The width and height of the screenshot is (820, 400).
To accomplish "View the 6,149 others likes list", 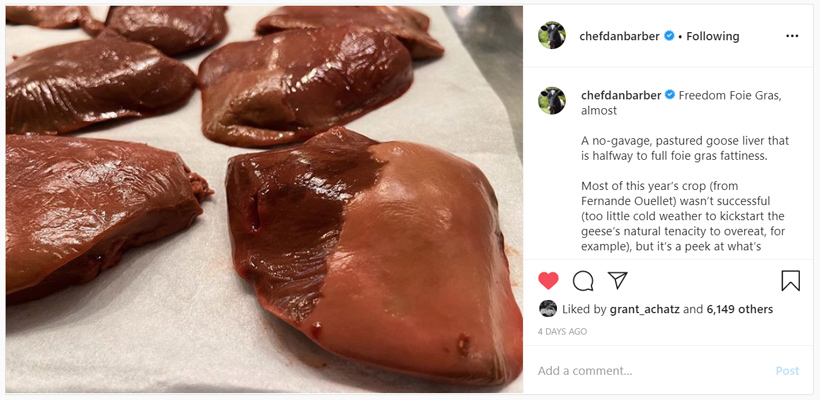I will [739, 310].
